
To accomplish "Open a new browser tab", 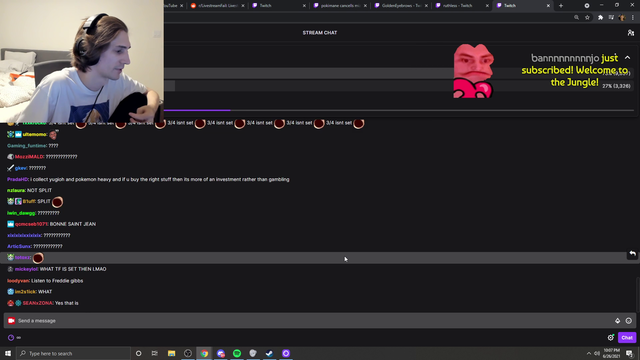I will pos(561,6).
